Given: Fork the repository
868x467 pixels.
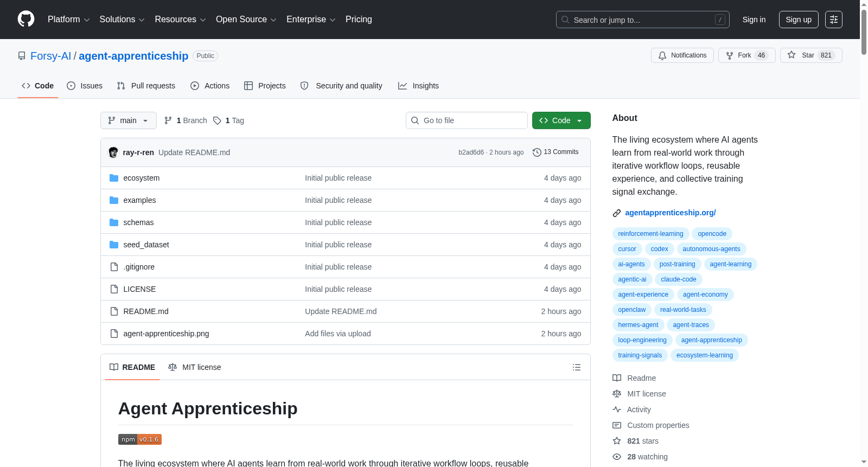Looking at the screenshot, I should click(x=747, y=55).
